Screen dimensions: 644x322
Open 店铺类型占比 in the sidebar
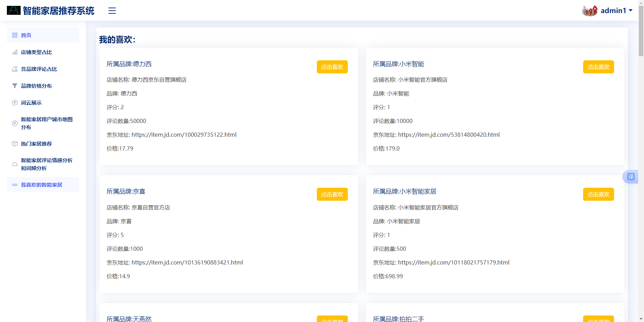coord(43,52)
